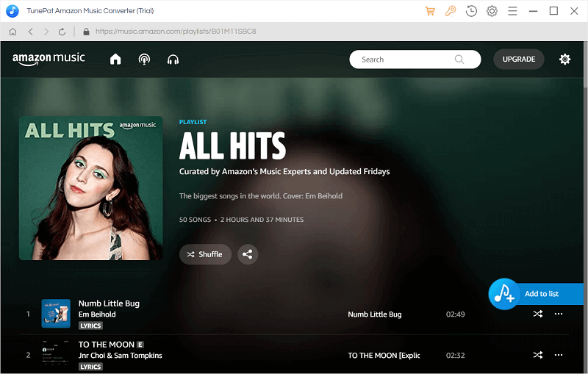Open conversion history clock icon
The image size is (588, 374).
[x=471, y=11]
